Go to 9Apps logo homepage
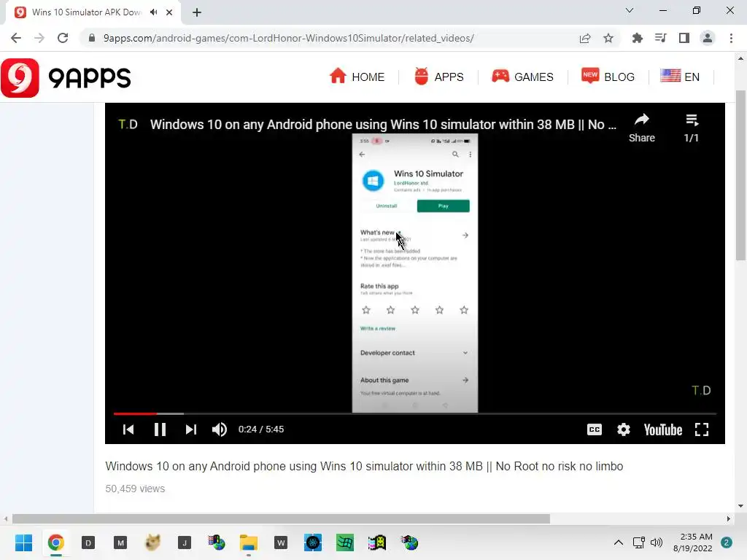The width and height of the screenshot is (747, 560). click(x=66, y=77)
